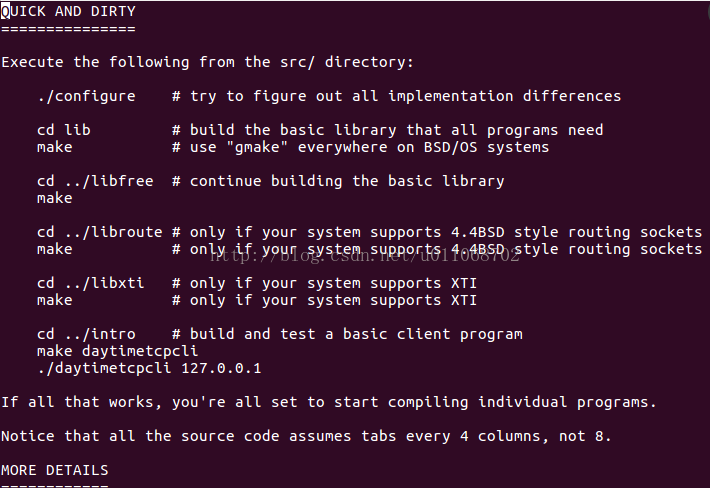Click the MORE DETAILS heading
Screen dimensions: 710x488
(x=55, y=470)
